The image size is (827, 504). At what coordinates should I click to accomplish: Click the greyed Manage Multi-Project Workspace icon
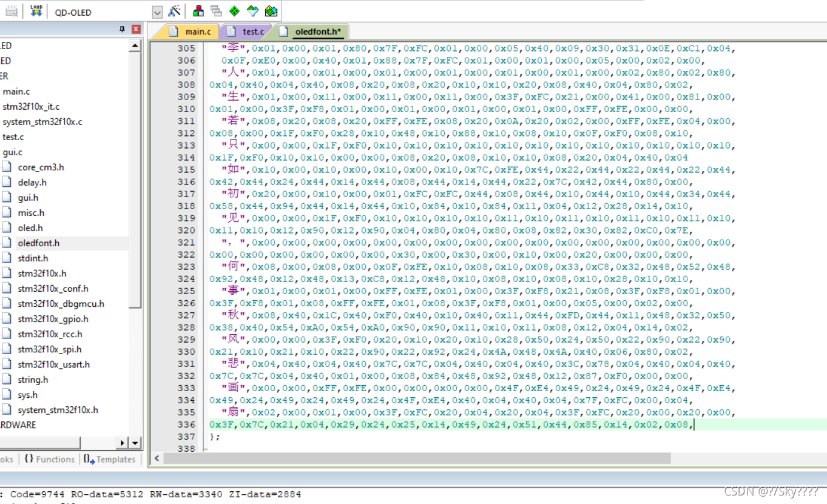click(x=216, y=11)
